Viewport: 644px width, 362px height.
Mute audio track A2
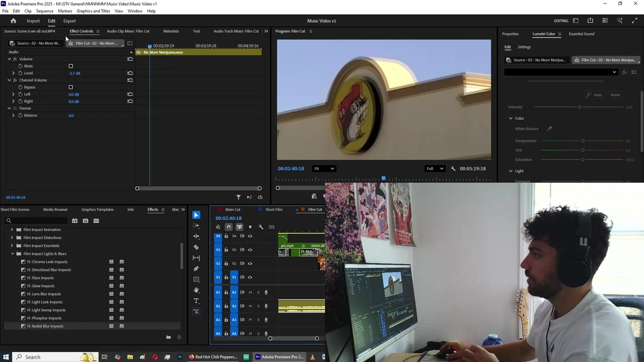[250, 306]
